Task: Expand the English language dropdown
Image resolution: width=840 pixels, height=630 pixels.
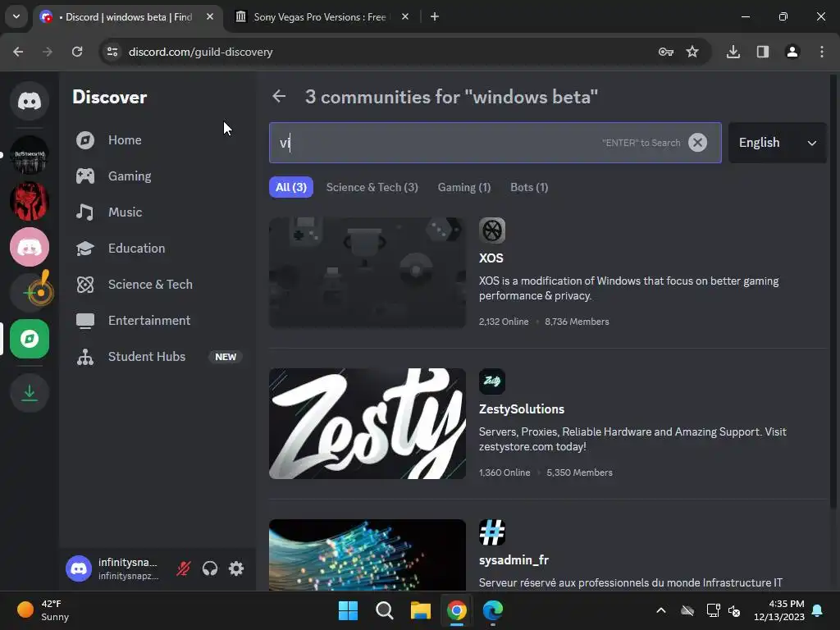Action: pos(778,143)
